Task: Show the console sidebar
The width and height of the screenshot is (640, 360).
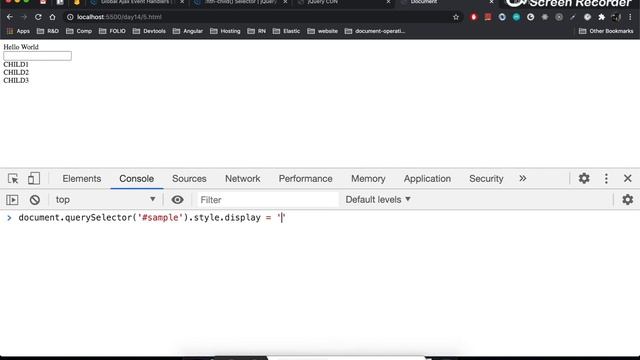Action: click(12, 200)
